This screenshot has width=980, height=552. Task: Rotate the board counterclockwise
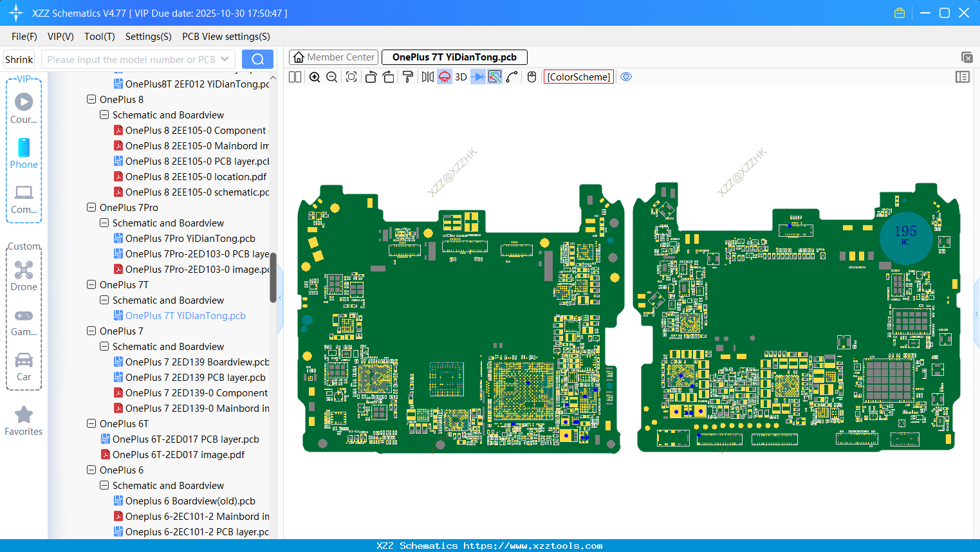(371, 77)
